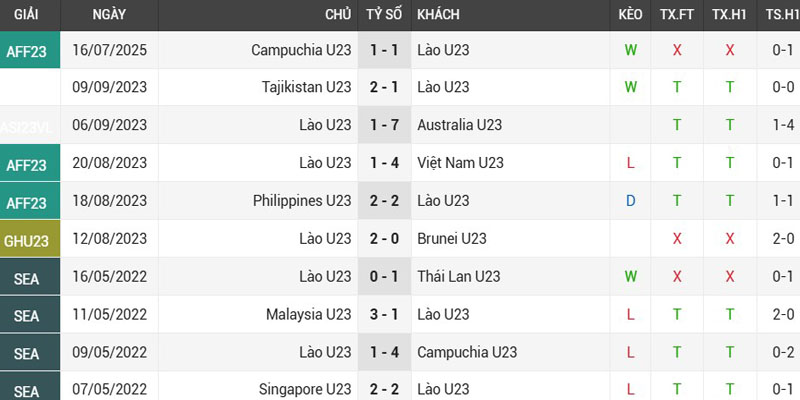The image size is (800, 400).
Task: Open the Singapore U23 team link
Action: point(307,389)
